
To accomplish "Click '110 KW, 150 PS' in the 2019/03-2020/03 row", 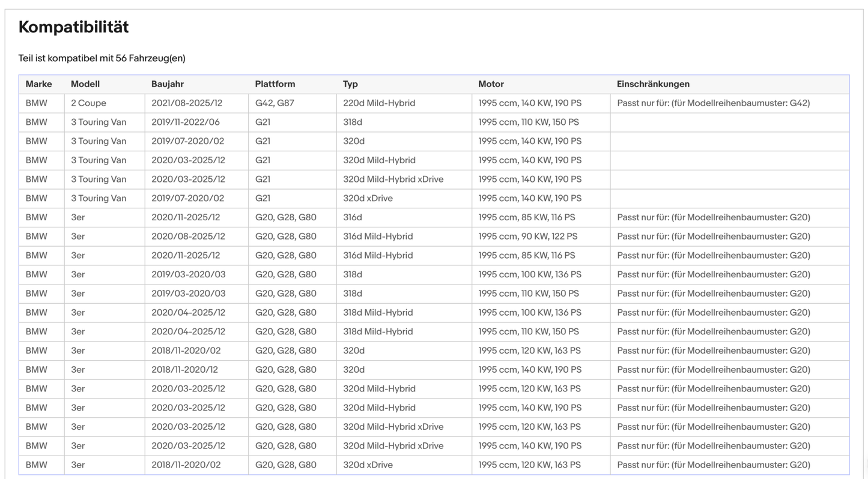I will coord(550,294).
